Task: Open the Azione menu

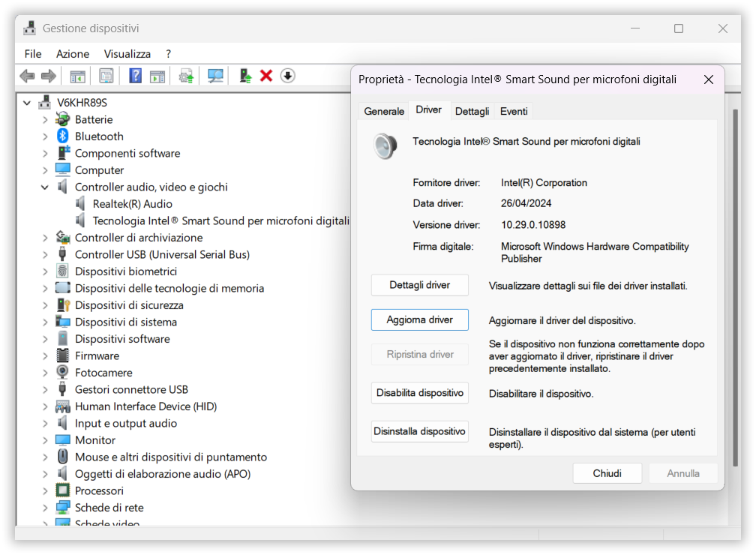Action: coord(72,53)
